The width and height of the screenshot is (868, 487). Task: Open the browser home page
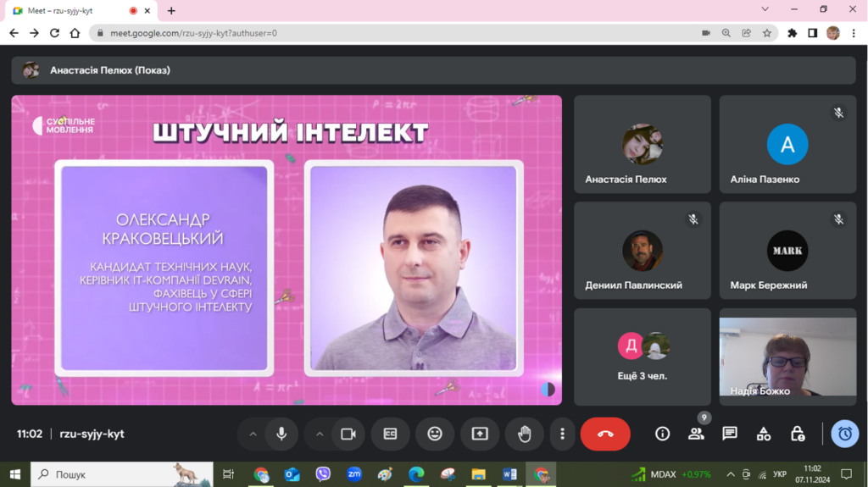[x=75, y=33]
